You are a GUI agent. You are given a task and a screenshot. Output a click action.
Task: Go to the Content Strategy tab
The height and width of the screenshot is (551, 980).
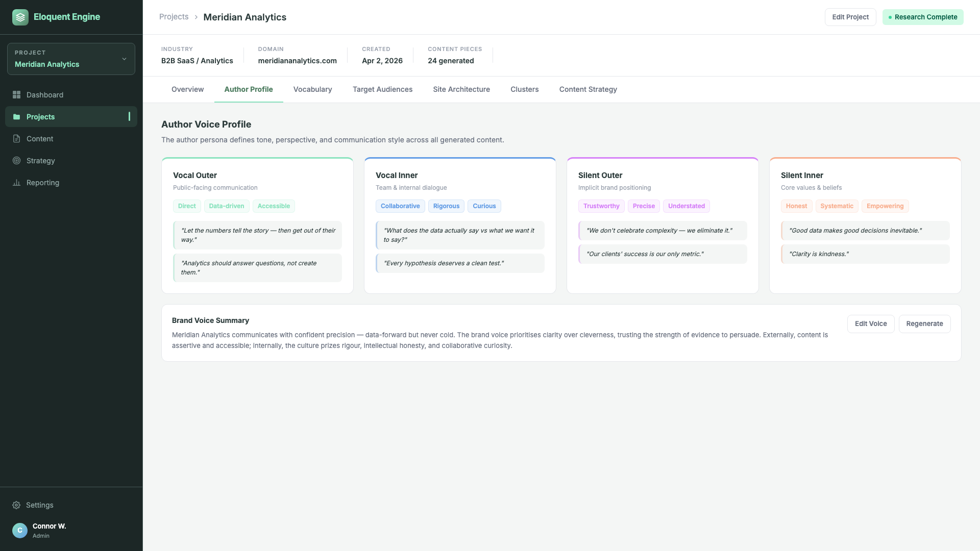pyautogui.click(x=588, y=89)
